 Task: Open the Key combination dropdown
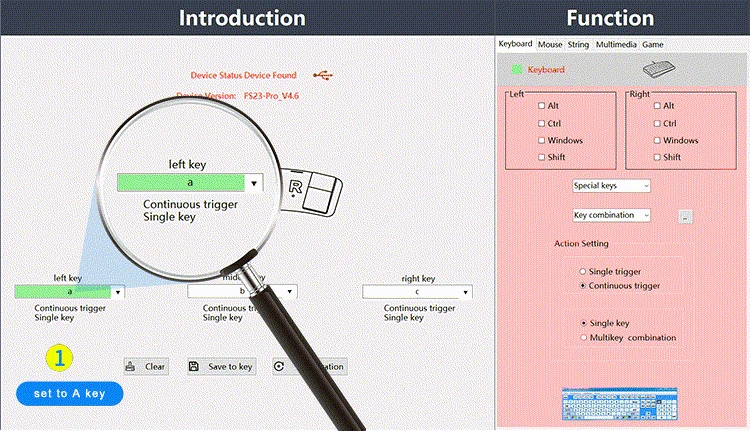coord(611,215)
